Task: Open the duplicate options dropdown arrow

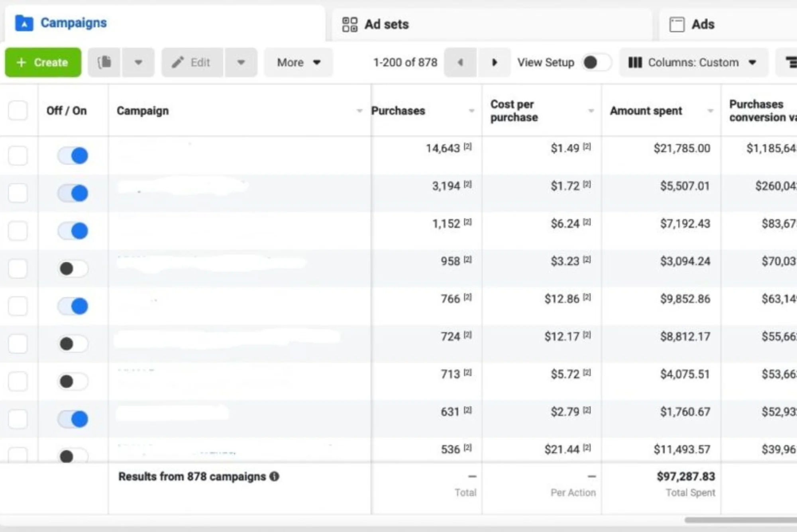Action: pos(138,63)
